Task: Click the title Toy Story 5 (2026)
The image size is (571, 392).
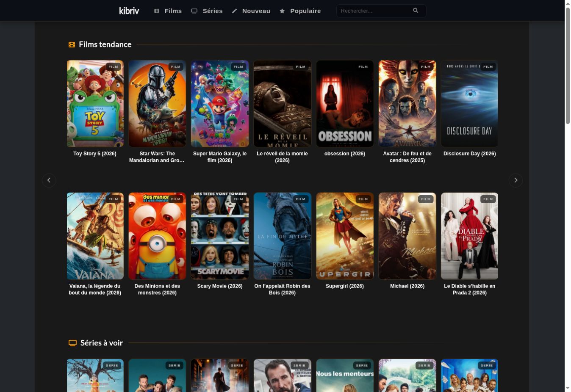Action: coord(95,154)
